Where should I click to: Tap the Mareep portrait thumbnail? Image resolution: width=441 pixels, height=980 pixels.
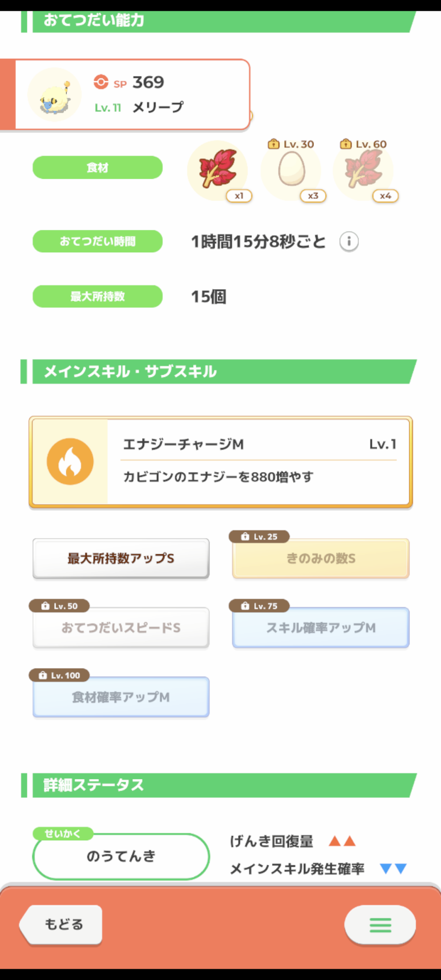coord(54,95)
